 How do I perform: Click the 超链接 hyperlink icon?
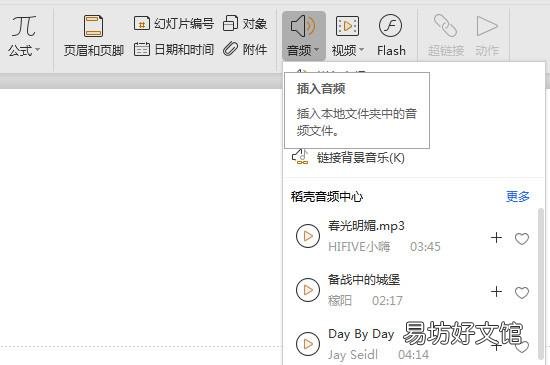click(x=445, y=26)
